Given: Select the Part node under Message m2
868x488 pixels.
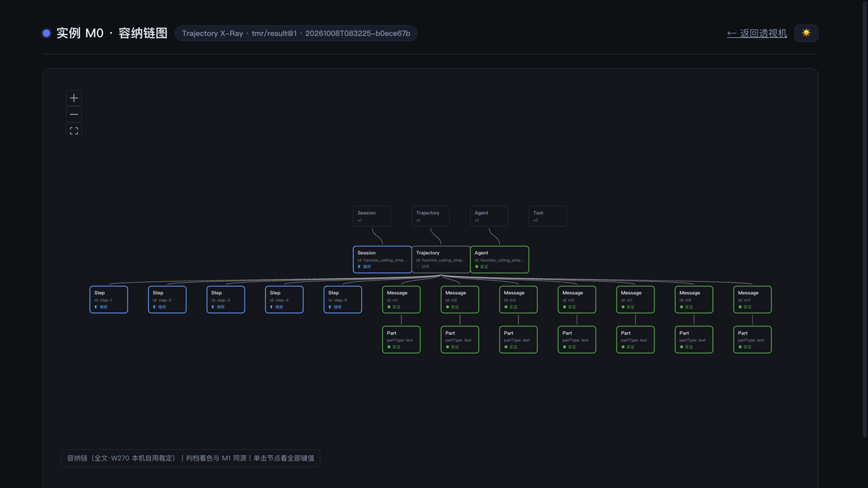Looking at the screenshot, I should click(x=460, y=340).
